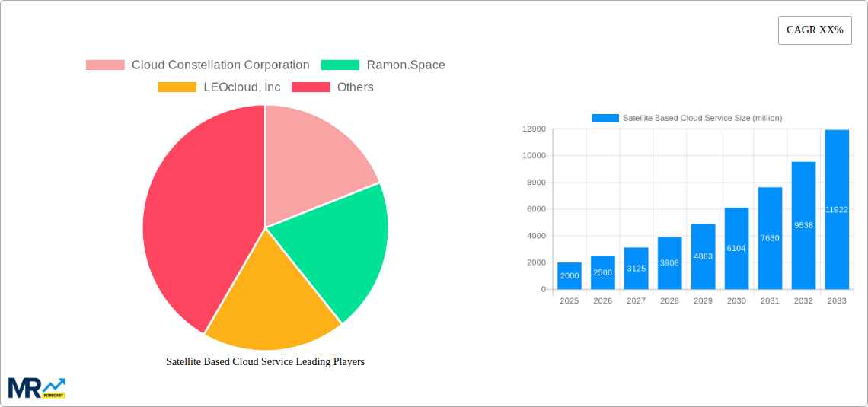868x407 pixels.
Task: Click the MR Forecast logo
Action: [x=37, y=388]
